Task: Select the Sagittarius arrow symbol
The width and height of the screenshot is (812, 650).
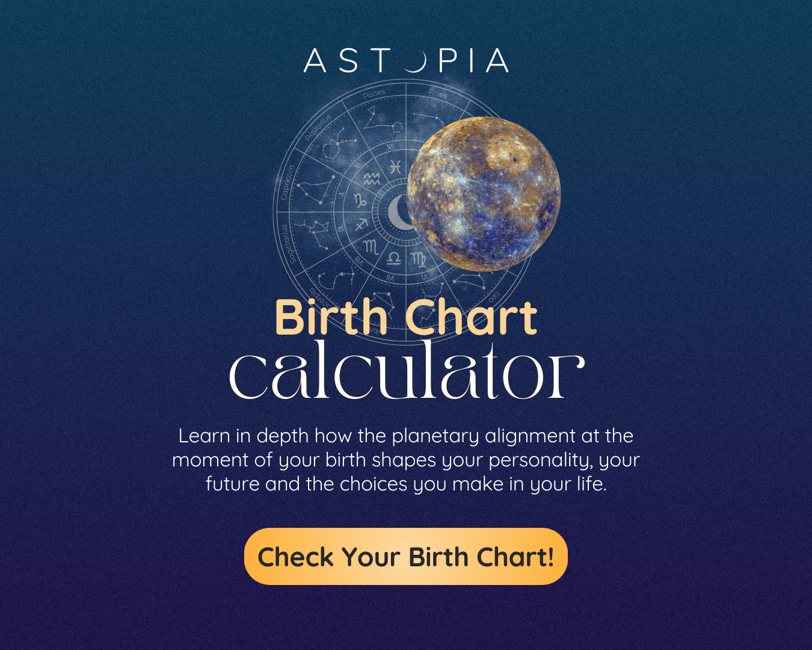Action: [360, 225]
